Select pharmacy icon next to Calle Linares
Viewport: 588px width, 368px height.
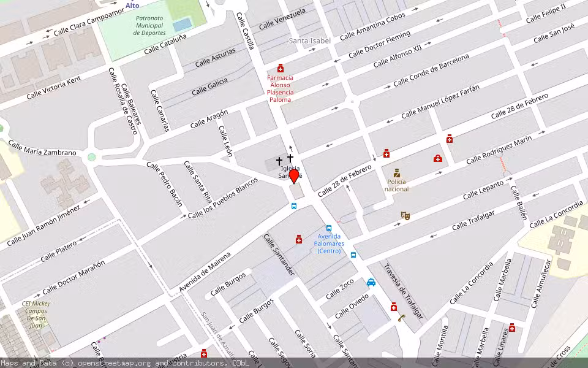(512, 328)
